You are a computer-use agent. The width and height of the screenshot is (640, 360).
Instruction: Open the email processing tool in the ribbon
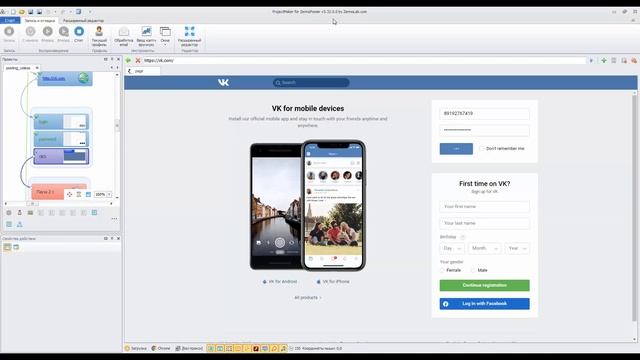click(124, 36)
